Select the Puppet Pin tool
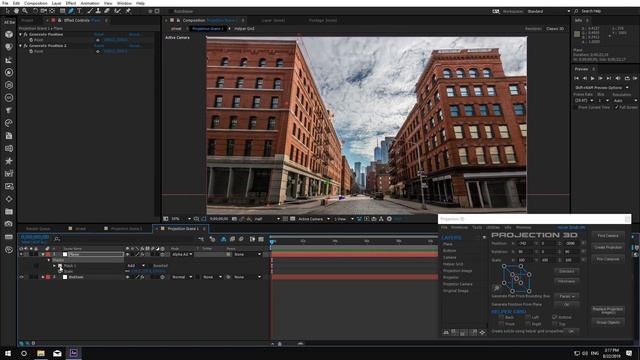This screenshot has height=360, width=640. click(x=128, y=11)
